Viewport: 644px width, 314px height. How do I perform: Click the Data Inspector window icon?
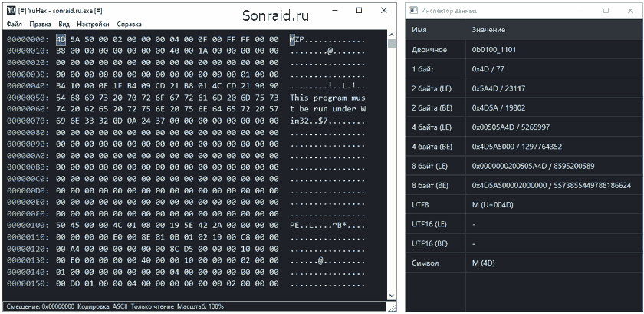tap(415, 11)
